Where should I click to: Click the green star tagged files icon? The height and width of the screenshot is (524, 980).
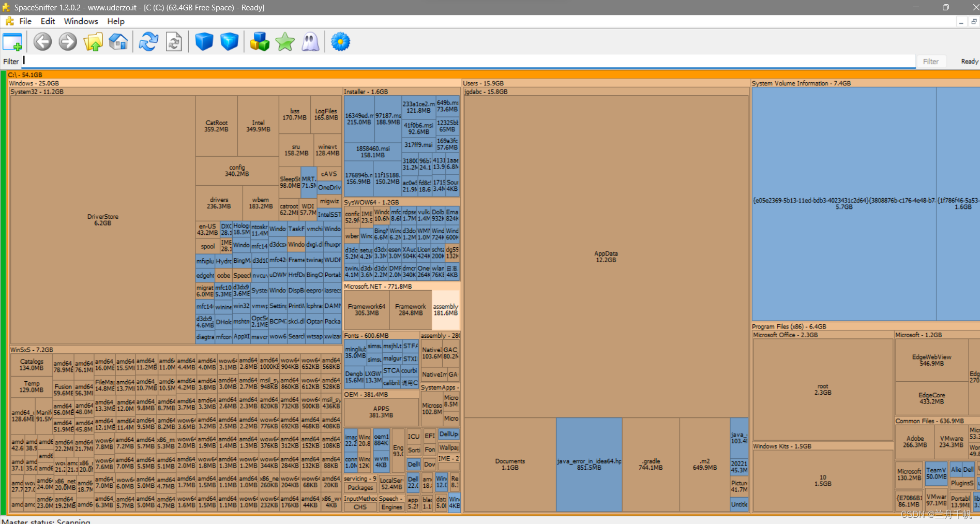click(x=285, y=42)
